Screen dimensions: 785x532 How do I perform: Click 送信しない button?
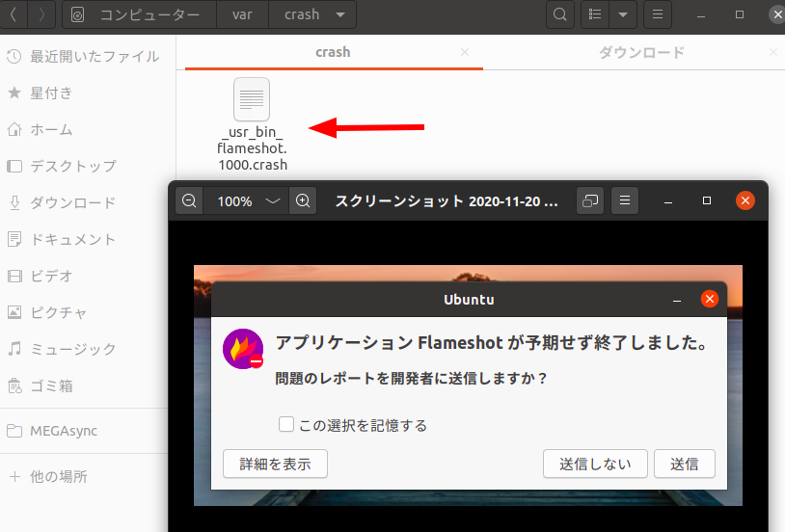tap(595, 464)
